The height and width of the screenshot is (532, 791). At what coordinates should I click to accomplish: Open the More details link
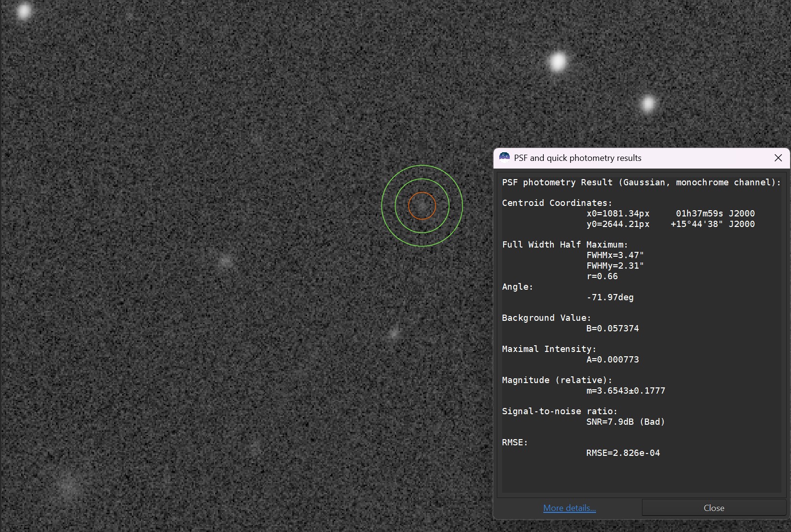pos(569,508)
